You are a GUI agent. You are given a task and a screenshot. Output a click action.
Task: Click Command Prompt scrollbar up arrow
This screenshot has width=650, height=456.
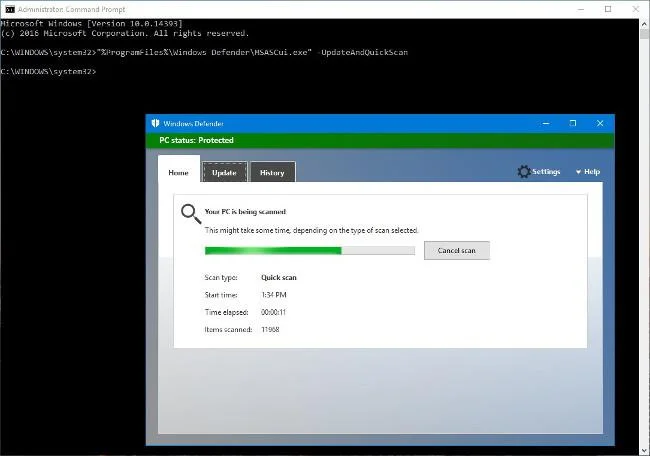pos(644,24)
